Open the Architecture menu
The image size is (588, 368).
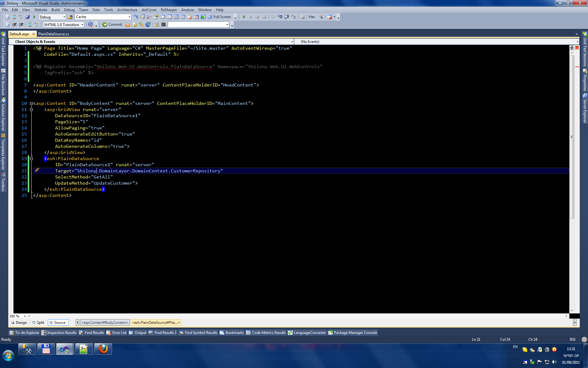(127, 10)
